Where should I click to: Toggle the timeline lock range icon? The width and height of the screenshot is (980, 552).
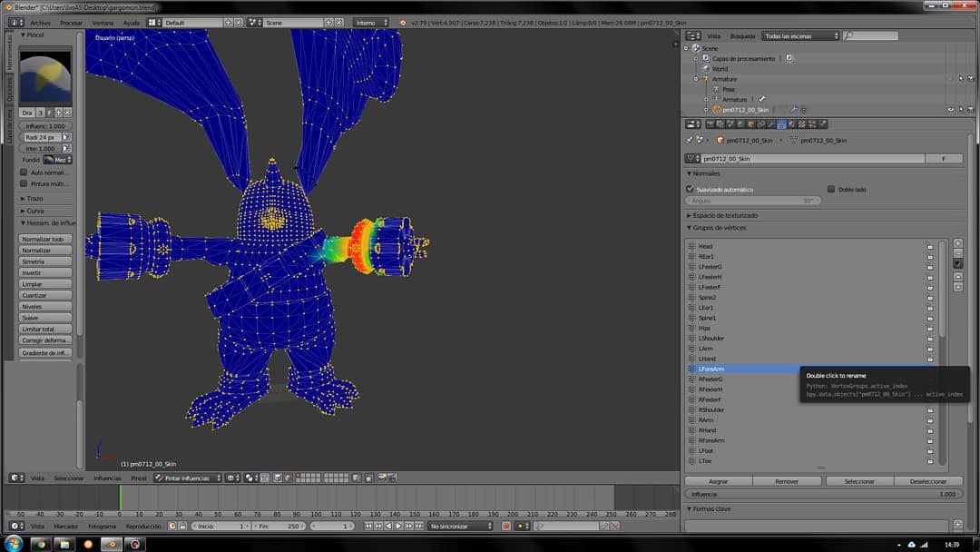pos(182,527)
